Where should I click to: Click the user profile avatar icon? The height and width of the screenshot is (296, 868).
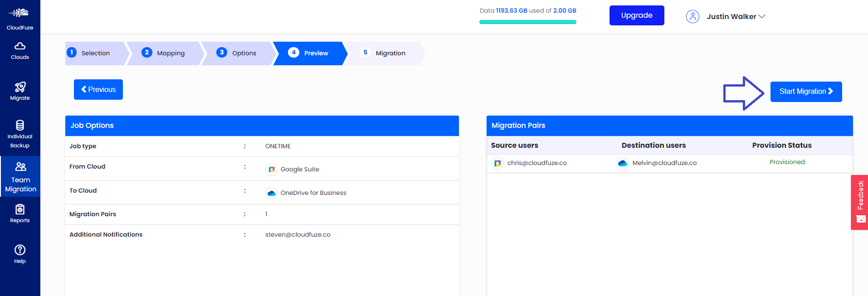(x=692, y=16)
